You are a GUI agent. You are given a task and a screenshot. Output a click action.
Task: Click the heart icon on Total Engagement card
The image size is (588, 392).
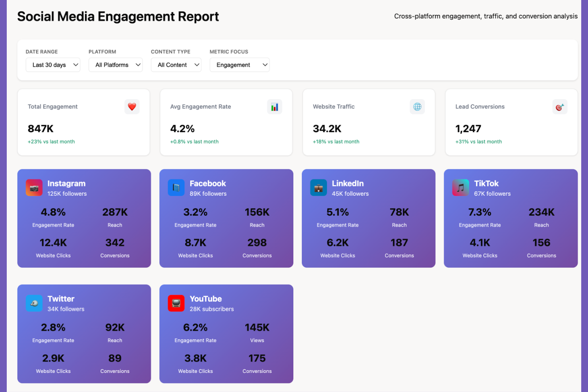point(132,106)
